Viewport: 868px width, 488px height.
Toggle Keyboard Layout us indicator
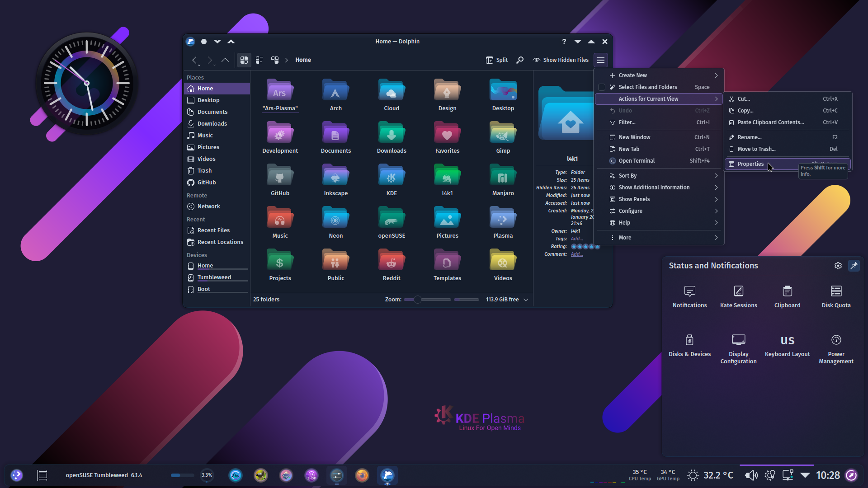pos(788,346)
